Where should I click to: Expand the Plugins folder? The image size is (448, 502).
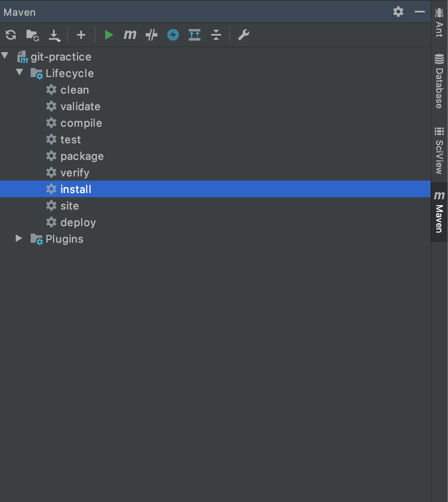(19, 238)
